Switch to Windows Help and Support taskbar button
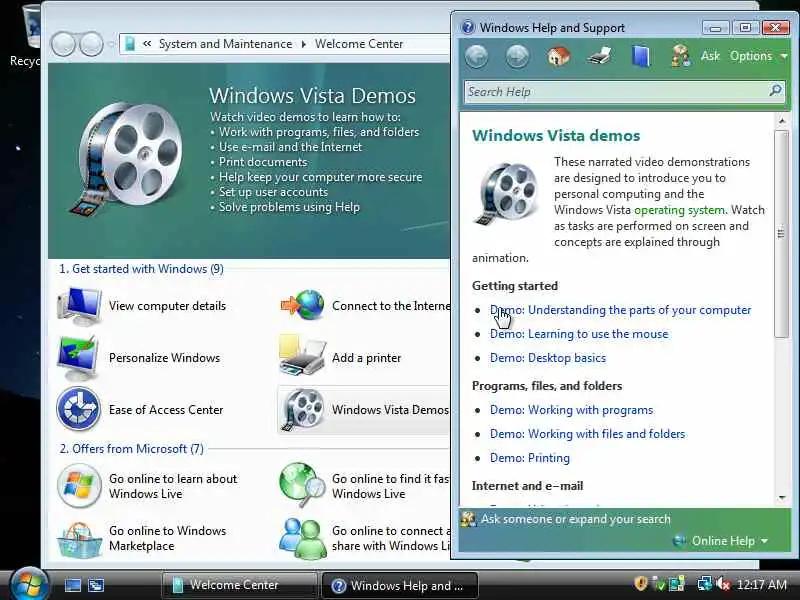800x600 pixels. coord(399,585)
